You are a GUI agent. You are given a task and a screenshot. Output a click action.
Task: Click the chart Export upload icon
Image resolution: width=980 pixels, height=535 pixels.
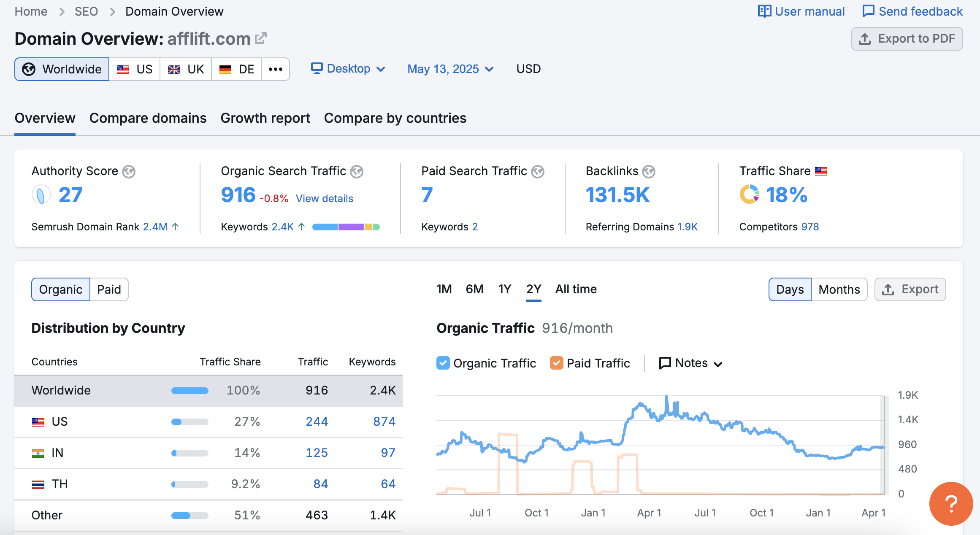tap(888, 289)
